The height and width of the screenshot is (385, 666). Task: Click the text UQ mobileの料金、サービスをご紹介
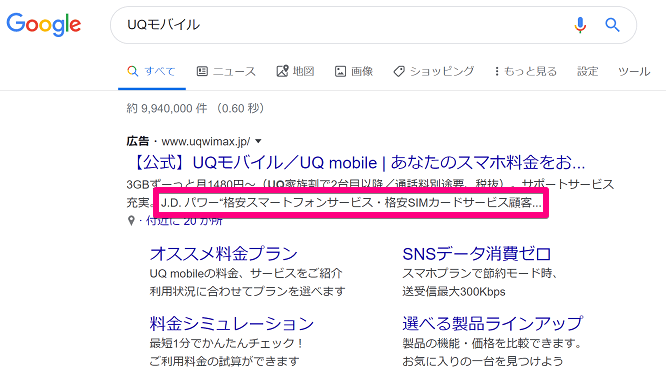point(246,273)
